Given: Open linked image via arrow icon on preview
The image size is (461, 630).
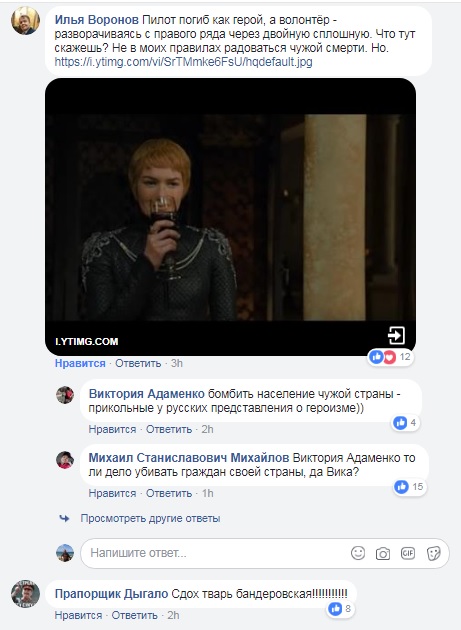Looking at the screenshot, I should 396,335.
